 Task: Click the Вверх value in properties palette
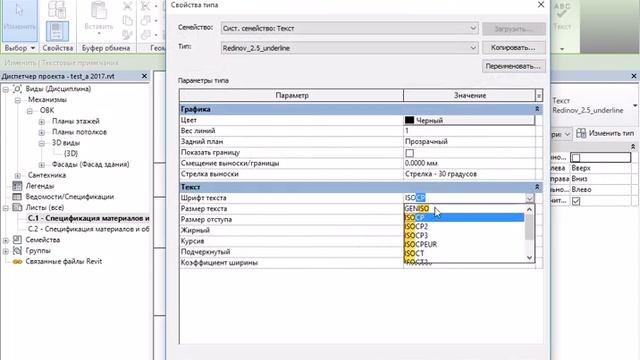[600, 168]
